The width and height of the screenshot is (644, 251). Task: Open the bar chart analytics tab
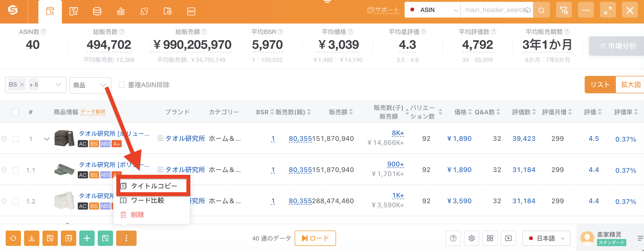click(120, 12)
